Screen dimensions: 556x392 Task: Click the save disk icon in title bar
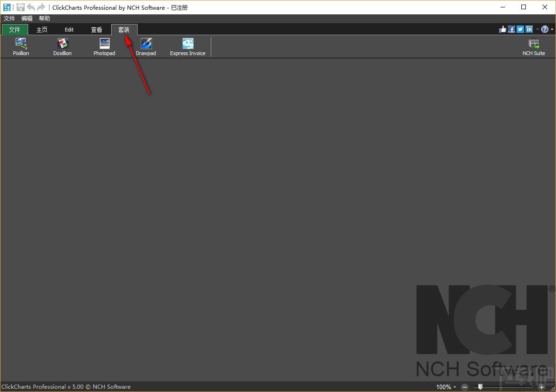20,7
